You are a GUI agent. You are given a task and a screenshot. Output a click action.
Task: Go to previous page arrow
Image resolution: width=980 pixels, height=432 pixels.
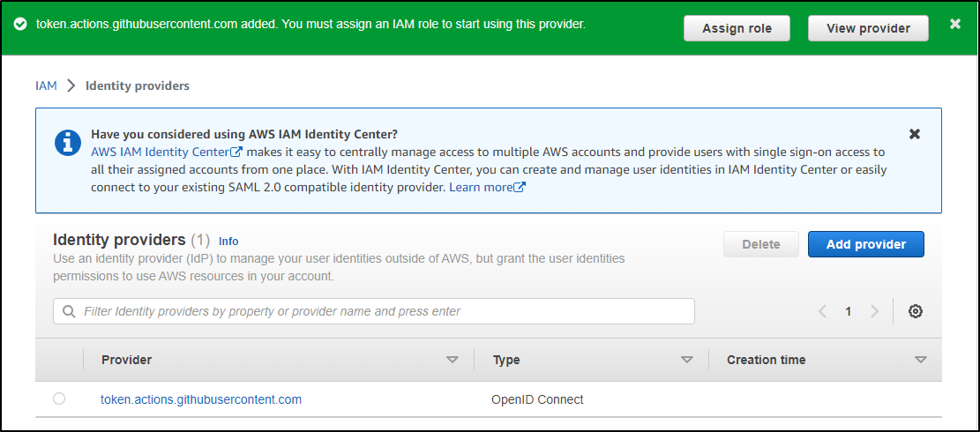coord(822,311)
